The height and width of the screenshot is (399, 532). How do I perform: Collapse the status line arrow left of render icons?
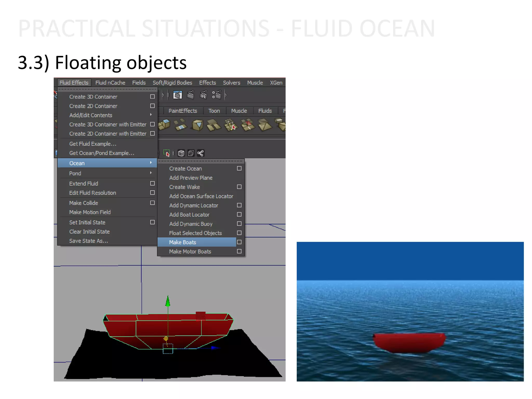tap(163, 95)
